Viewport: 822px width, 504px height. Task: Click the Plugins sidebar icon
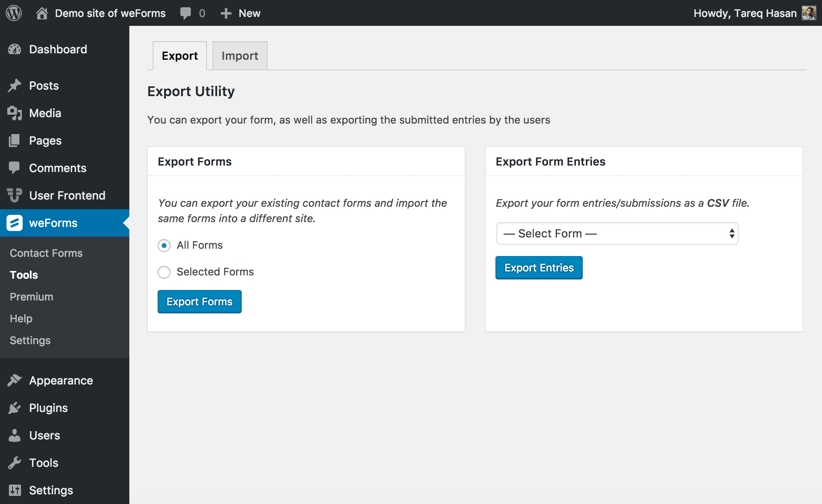[x=16, y=407]
